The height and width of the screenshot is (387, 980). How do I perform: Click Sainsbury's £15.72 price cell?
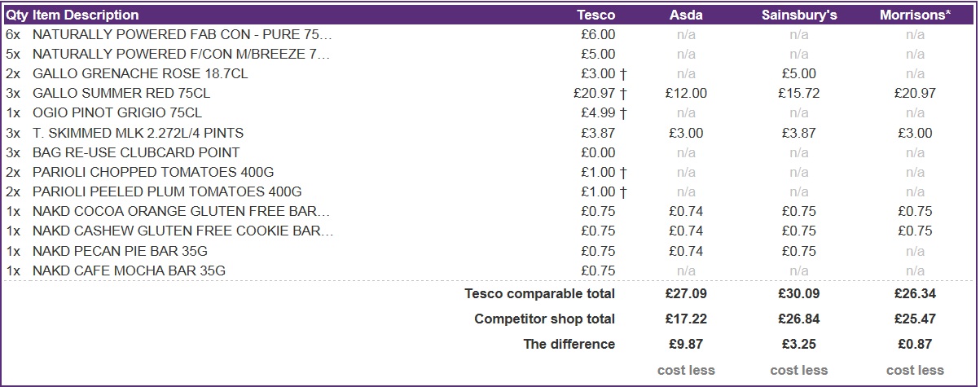(798, 94)
